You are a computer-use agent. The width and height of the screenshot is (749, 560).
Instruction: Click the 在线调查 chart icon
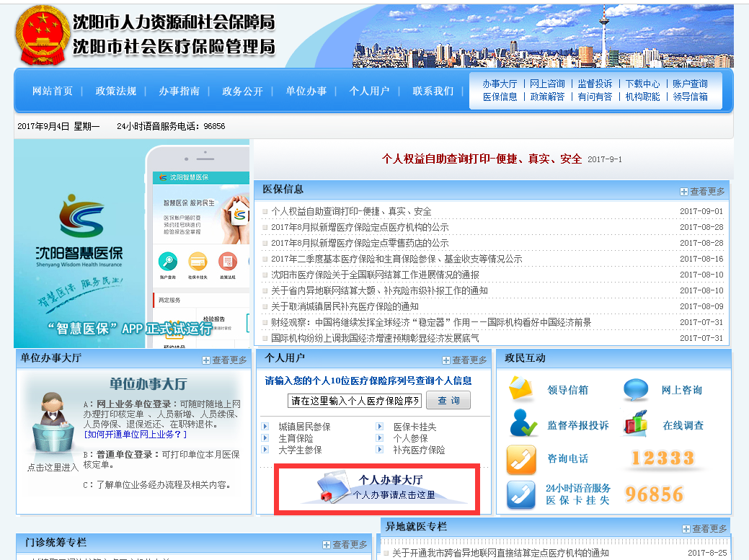click(636, 424)
